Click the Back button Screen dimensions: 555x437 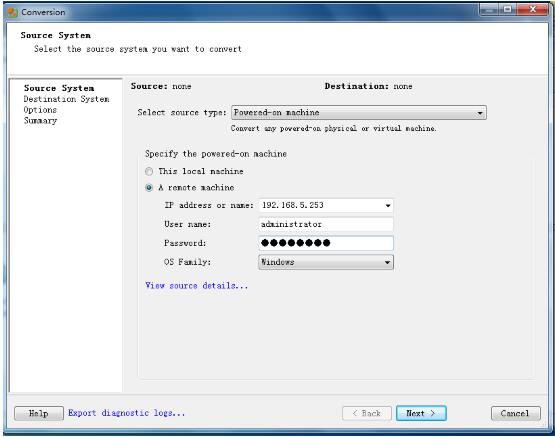[367, 413]
